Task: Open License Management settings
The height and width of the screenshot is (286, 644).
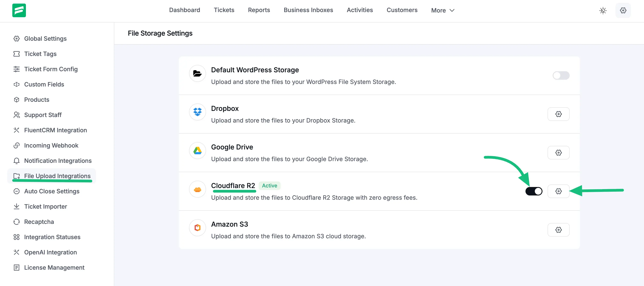Action: 54,267
